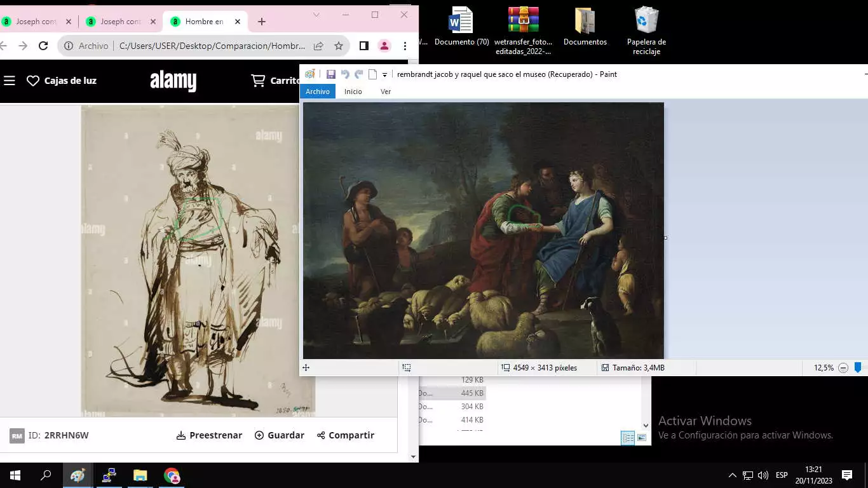
Task: Reload the page in Chrome
Action: [x=43, y=46]
